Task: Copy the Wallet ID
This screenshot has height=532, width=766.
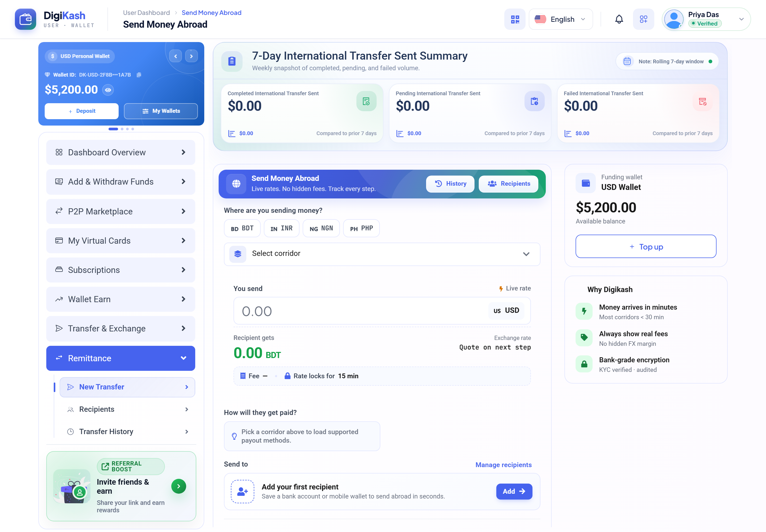Action: pos(139,75)
